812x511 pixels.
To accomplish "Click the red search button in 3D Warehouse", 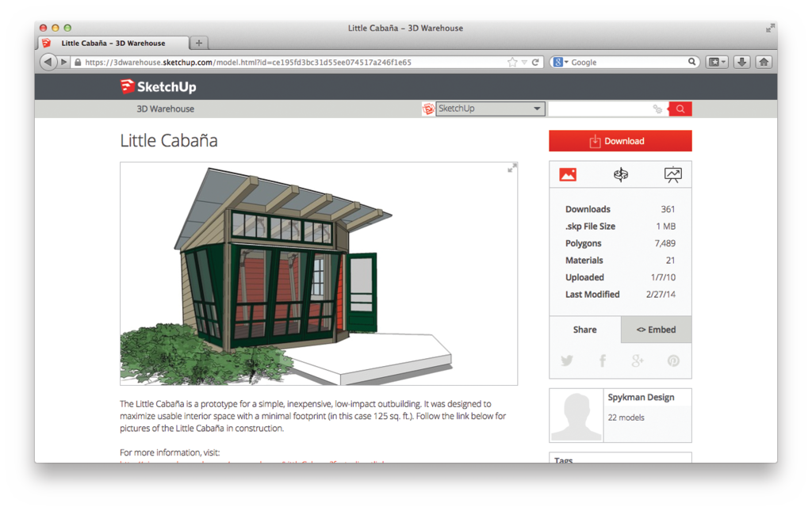I will [680, 109].
